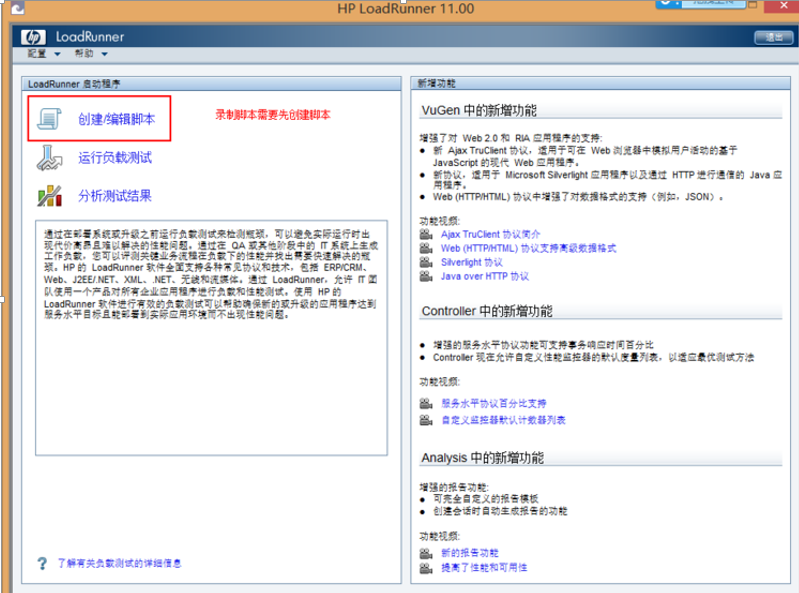Open the 提高了性能和可用性 video link
Image resolution: width=799 pixels, height=593 pixels.
coord(484,568)
